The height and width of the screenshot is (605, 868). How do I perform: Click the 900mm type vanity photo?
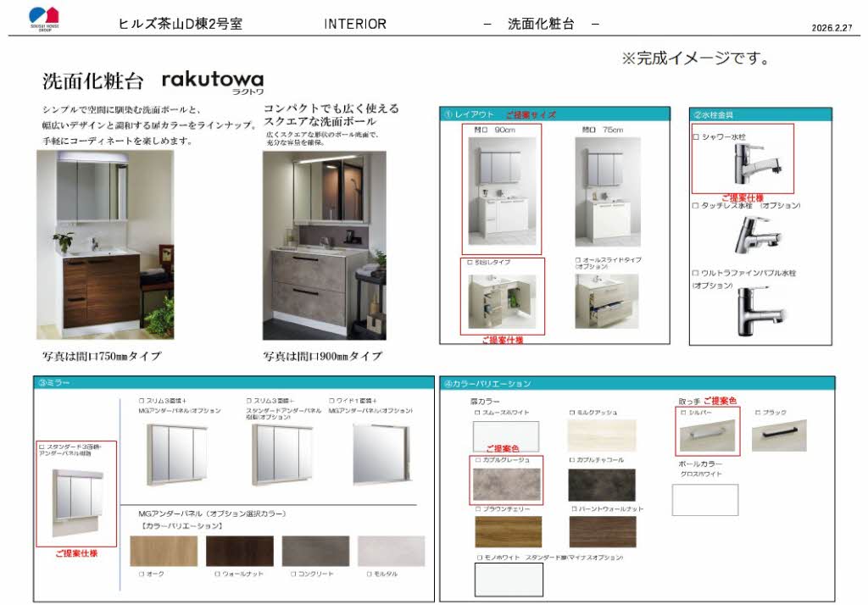(x=325, y=246)
